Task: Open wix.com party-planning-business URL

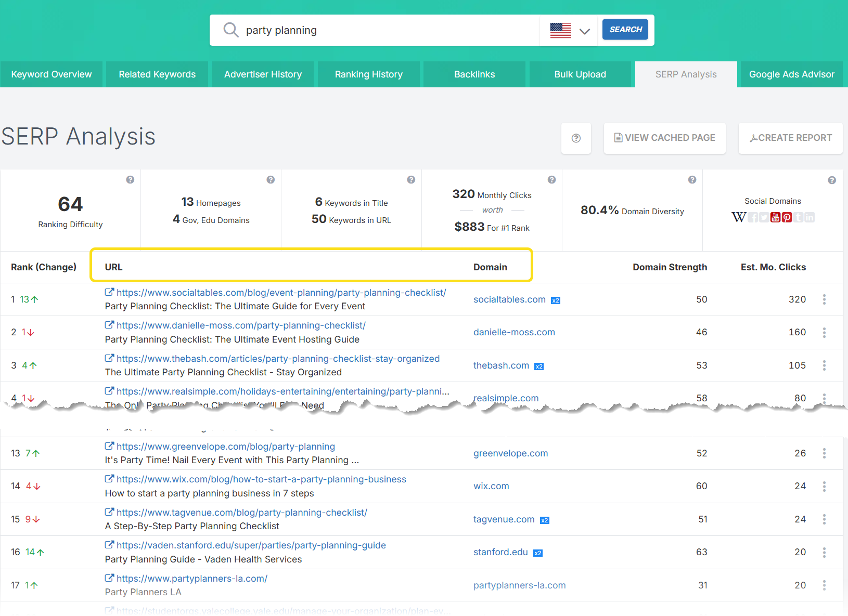Action: click(261, 479)
